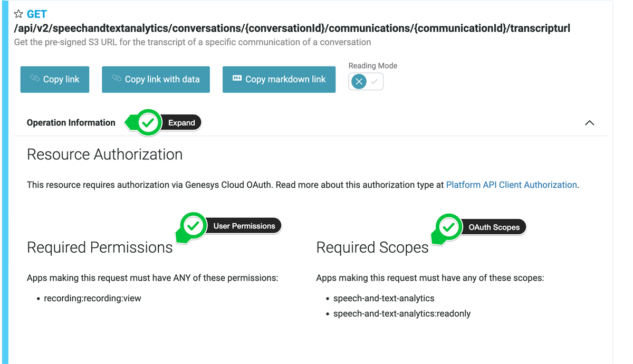Click the Copy link button
Screen dimensions: 633x364
point(54,79)
